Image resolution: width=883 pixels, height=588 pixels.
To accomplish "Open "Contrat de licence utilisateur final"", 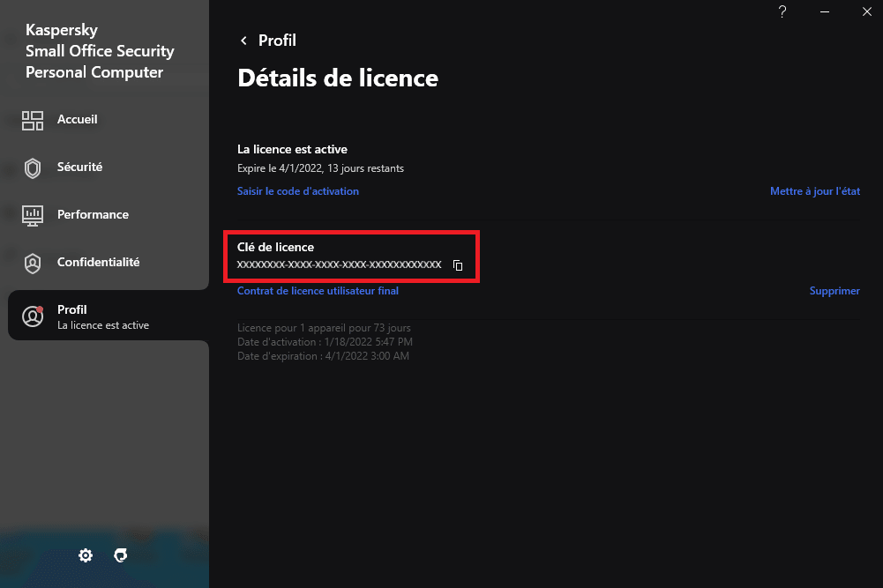I will pyautogui.click(x=318, y=291).
